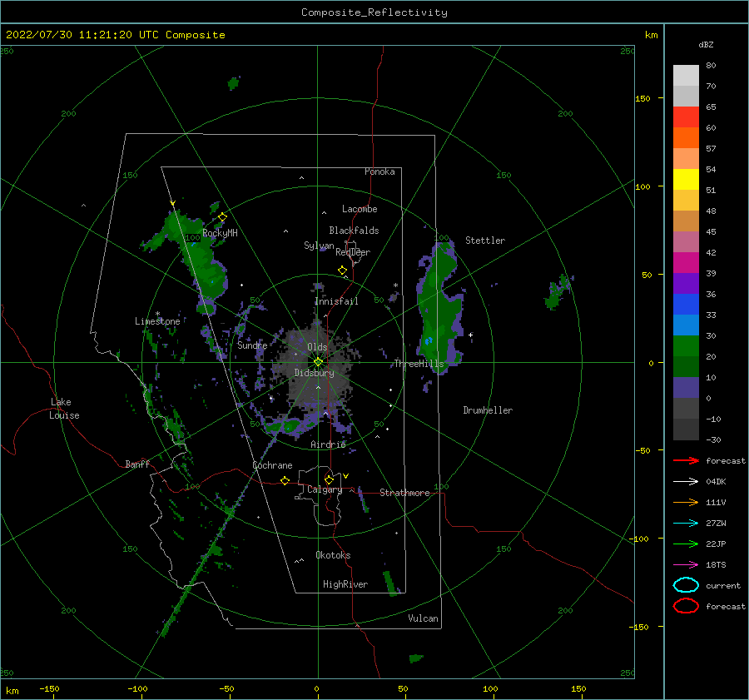Click the yellow diamond marker near RockyMH
749x700 pixels.
pyautogui.click(x=222, y=217)
